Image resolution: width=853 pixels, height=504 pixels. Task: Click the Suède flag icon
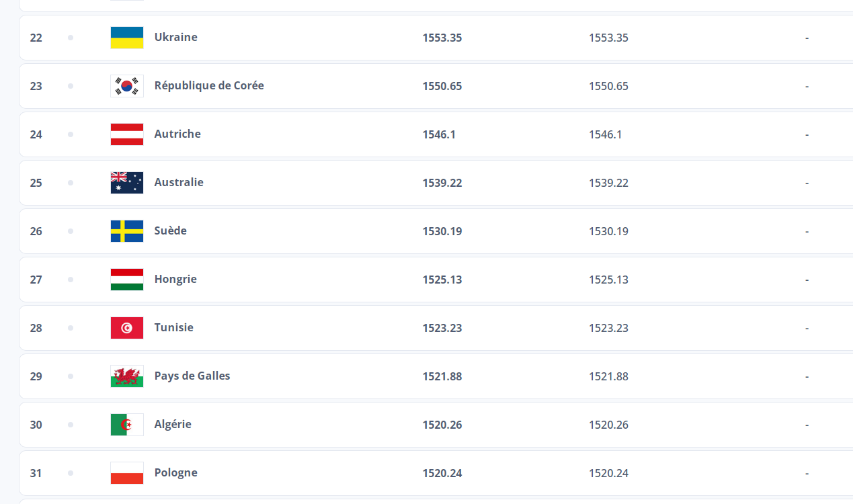pos(127,231)
